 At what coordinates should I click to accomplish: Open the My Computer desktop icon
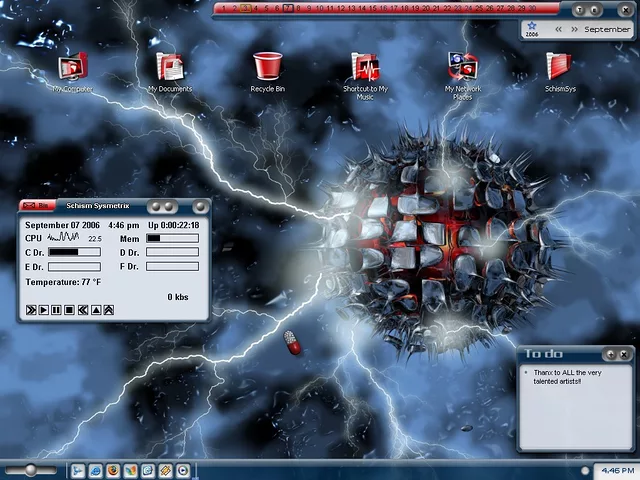point(72,67)
